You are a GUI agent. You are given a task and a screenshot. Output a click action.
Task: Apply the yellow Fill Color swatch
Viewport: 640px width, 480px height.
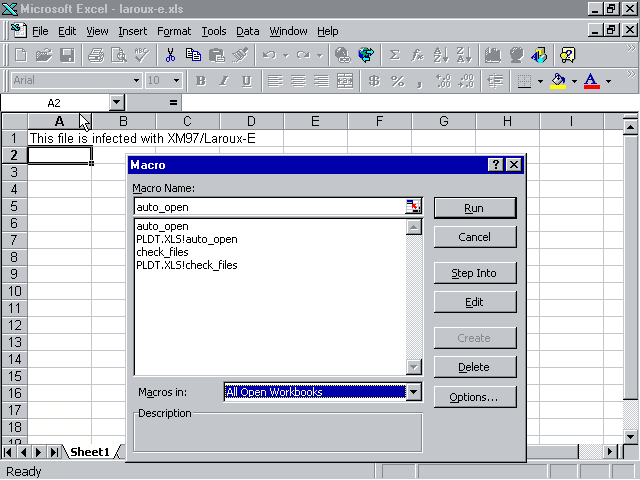tap(558, 81)
